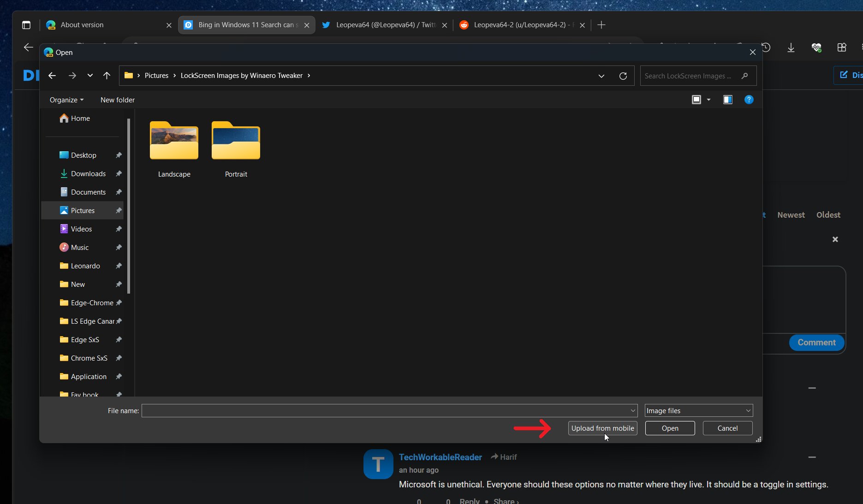Collapse TechWorkableReader comment with minus icon
This screenshot has width=863, height=504.
tap(812, 457)
